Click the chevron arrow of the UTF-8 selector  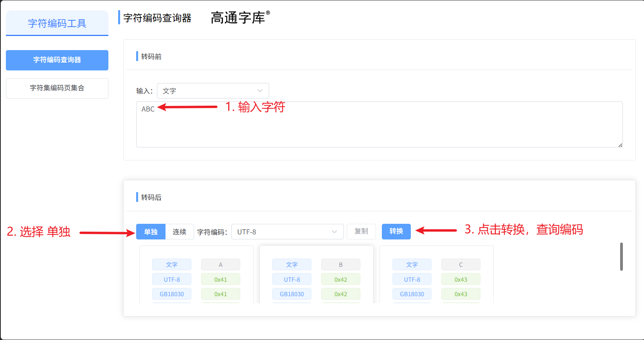[335, 232]
